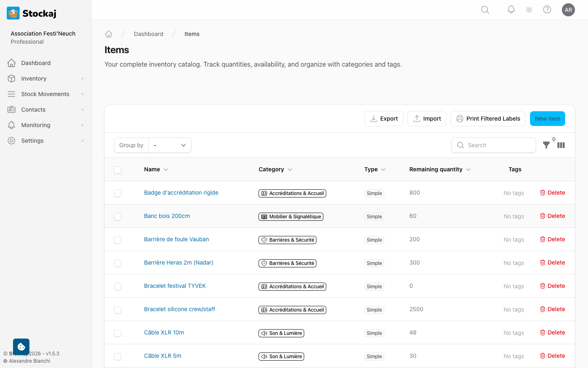
Task: Toggle the light/dark theme sun icon
Action: (529, 10)
